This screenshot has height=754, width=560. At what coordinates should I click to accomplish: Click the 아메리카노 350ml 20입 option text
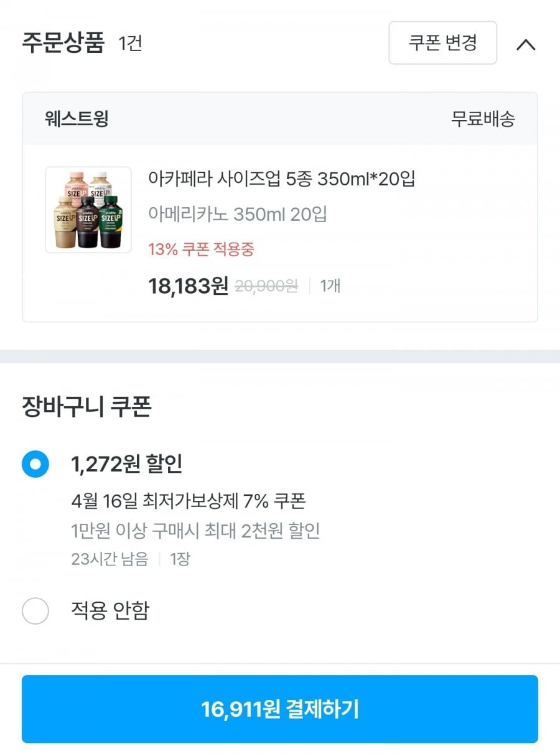click(x=237, y=215)
